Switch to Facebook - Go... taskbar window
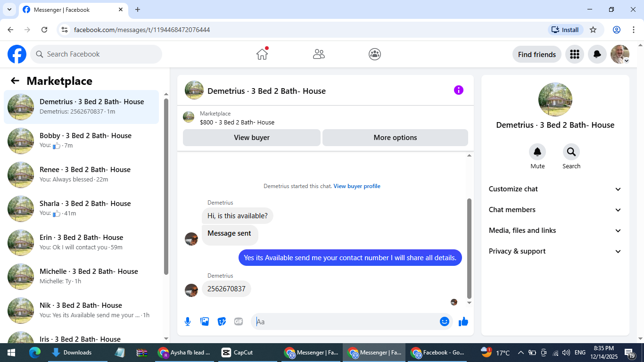This screenshot has width=644, height=362. (438, 353)
